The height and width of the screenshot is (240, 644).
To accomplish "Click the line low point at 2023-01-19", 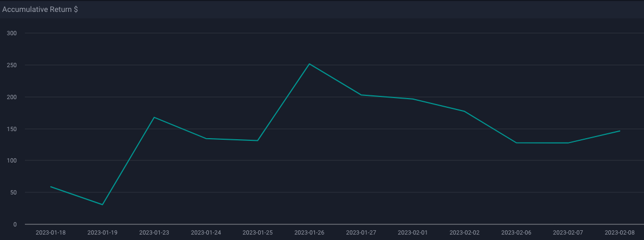I will (x=102, y=205).
